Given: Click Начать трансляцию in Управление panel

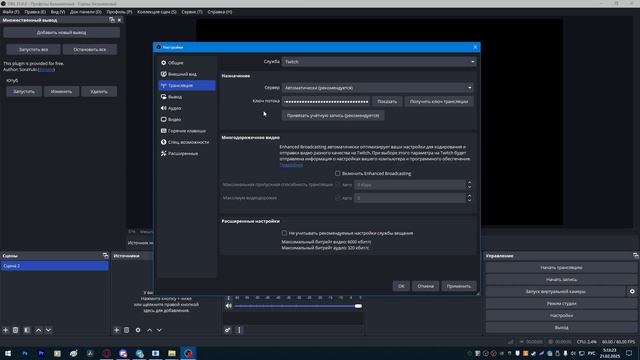Looking at the screenshot, I should pos(561,268).
